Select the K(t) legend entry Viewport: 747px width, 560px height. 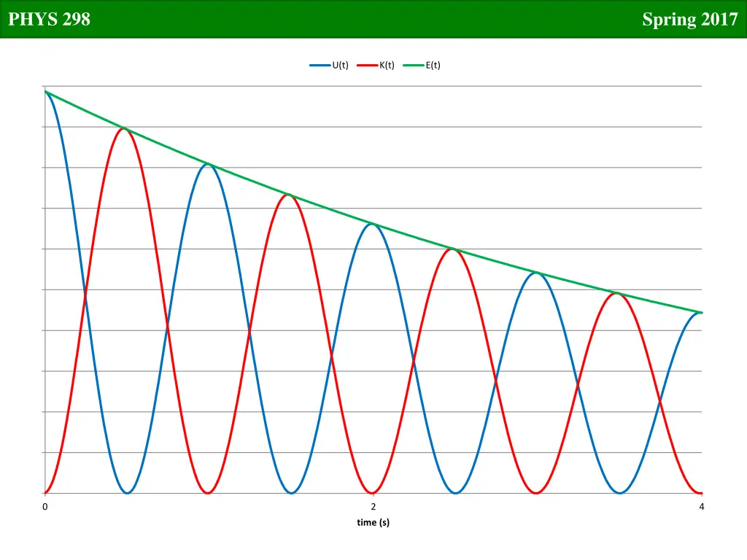click(376, 65)
